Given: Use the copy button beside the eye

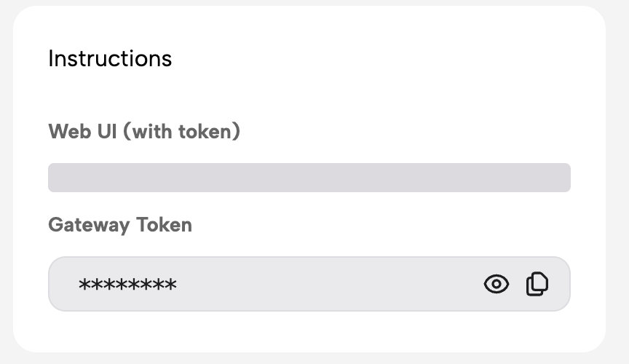Looking at the screenshot, I should 537,284.
